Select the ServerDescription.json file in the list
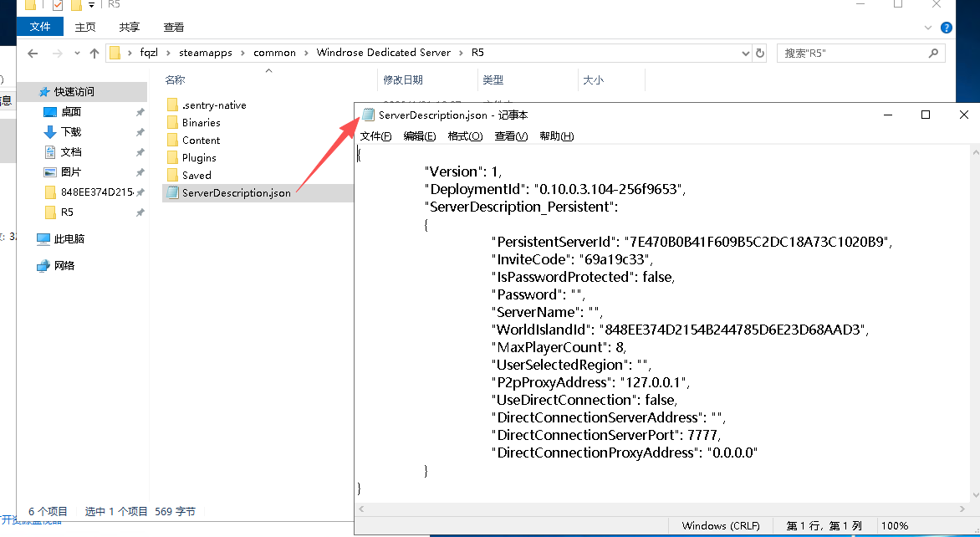The width and height of the screenshot is (980, 537). (236, 193)
